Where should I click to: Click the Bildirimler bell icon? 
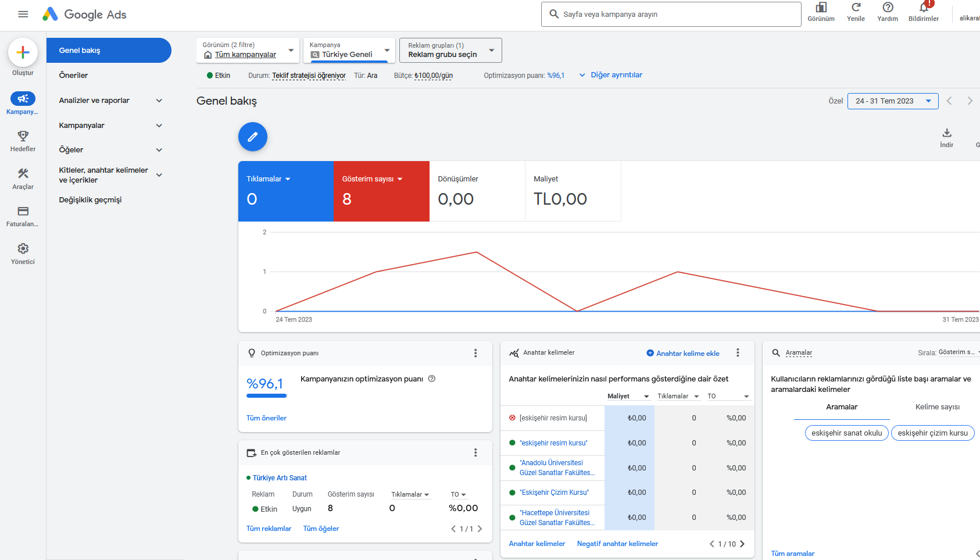924,8
